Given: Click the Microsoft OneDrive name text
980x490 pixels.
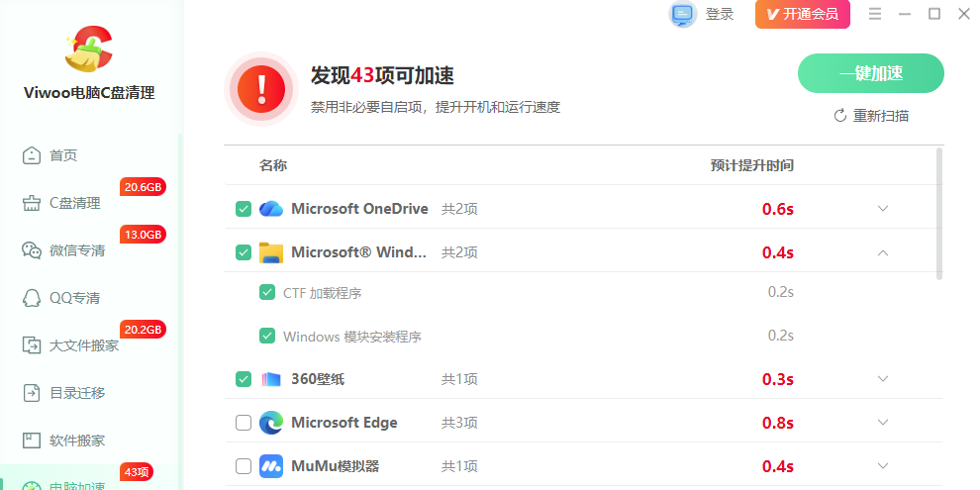Looking at the screenshot, I should 359,209.
